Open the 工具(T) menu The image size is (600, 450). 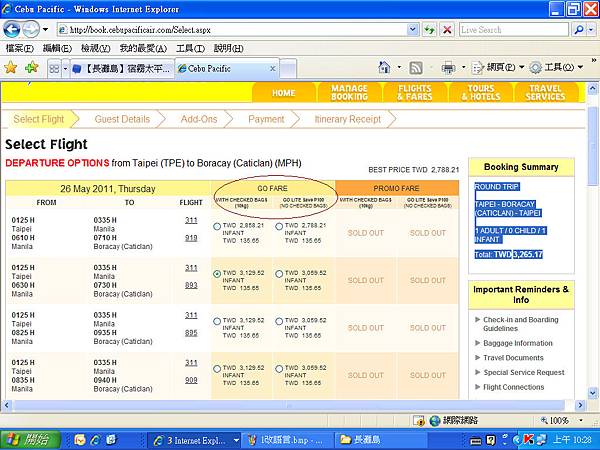click(190, 48)
